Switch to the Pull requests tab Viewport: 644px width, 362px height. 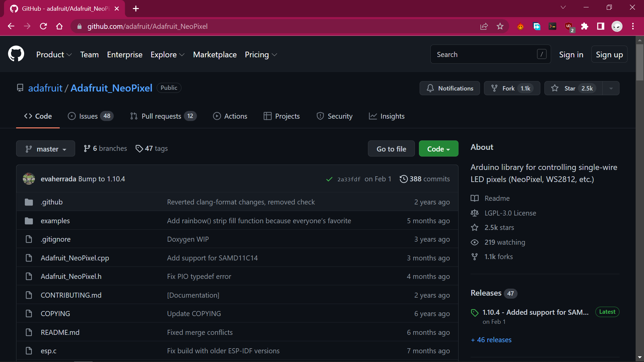pyautogui.click(x=163, y=116)
